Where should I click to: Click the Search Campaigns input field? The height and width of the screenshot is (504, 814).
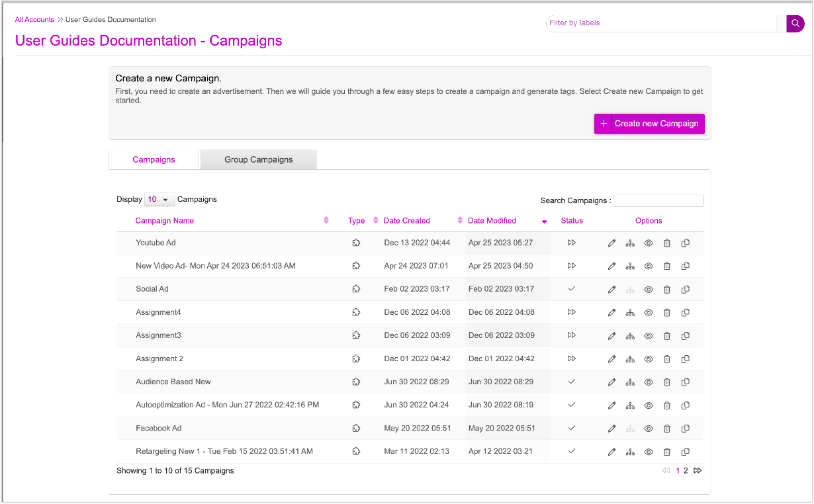click(x=658, y=200)
